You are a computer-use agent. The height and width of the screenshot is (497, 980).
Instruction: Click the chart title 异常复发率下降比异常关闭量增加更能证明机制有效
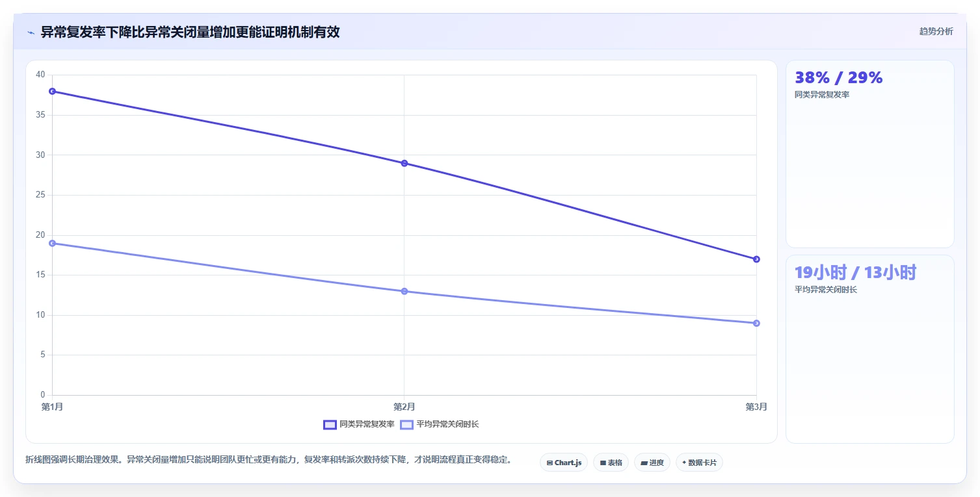click(190, 32)
